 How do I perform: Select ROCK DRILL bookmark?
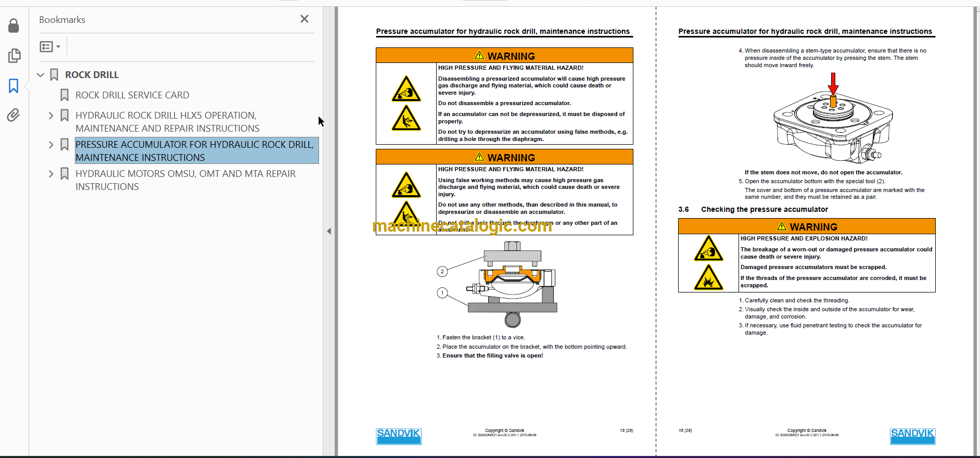[92, 75]
